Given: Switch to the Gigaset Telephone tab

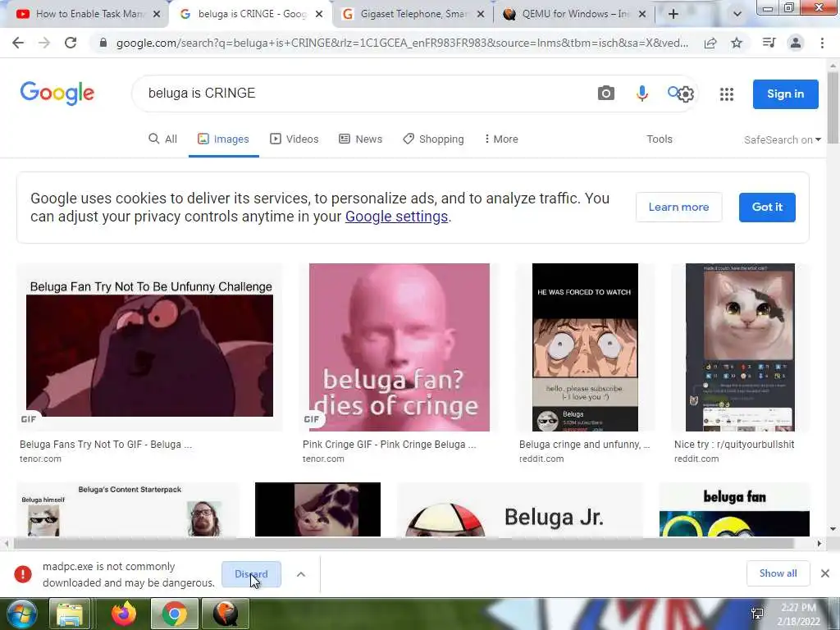Looking at the screenshot, I should tap(413, 14).
